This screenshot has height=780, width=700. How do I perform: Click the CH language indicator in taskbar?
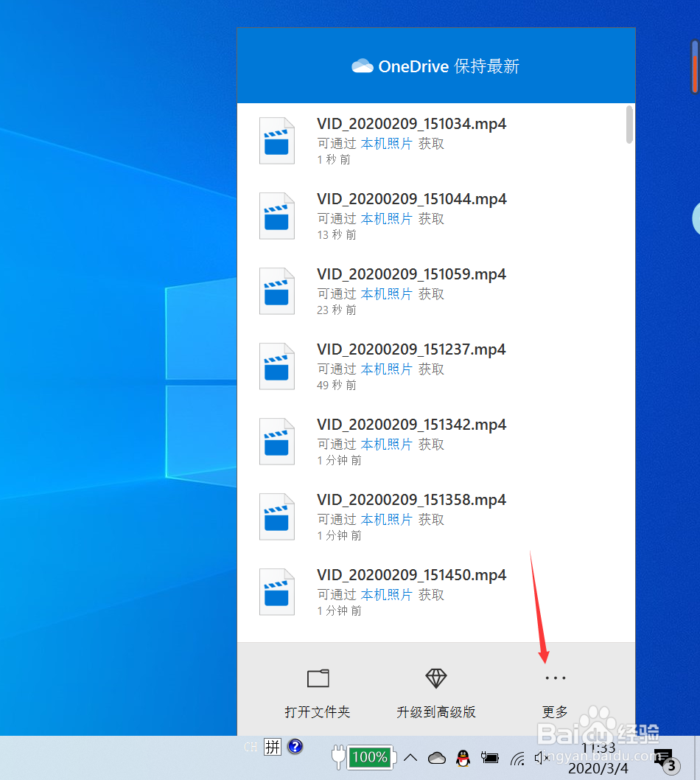(x=251, y=747)
